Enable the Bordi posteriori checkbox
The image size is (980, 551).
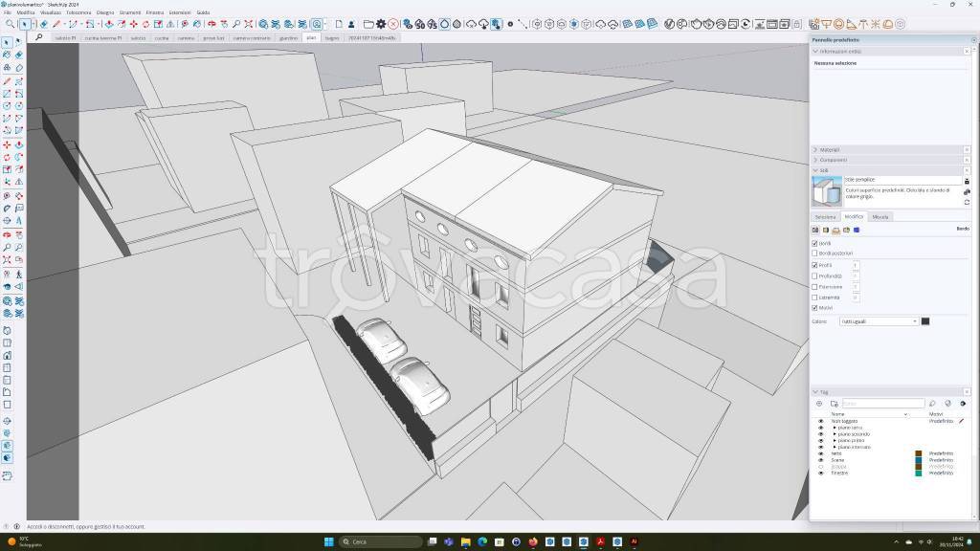click(815, 253)
